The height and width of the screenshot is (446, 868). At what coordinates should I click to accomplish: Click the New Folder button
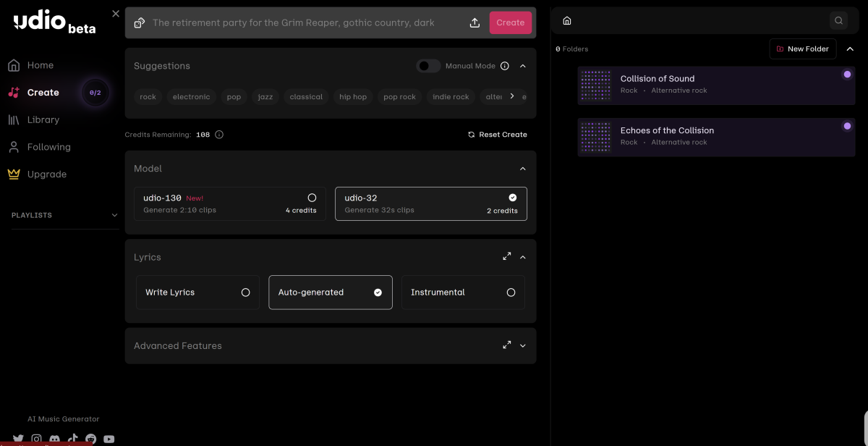pyautogui.click(x=802, y=49)
